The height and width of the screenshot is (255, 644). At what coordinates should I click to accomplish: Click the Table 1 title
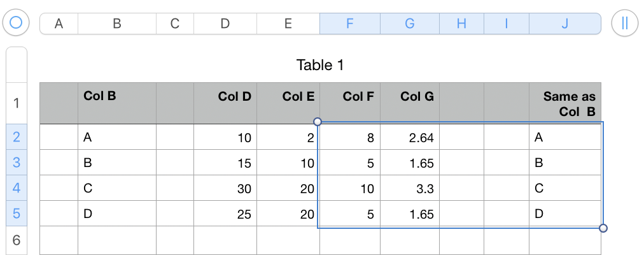pos(320,65)
